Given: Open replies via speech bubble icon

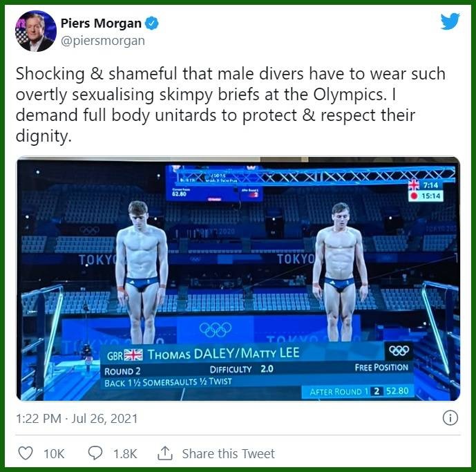Looking at the screenshot, I should [x=95, y=453].
